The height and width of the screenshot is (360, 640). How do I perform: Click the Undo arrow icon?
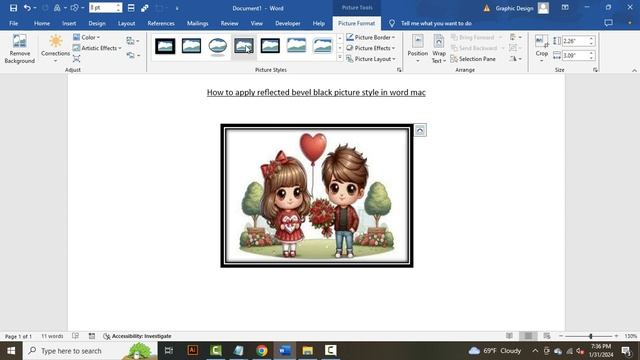coord(27,8)
